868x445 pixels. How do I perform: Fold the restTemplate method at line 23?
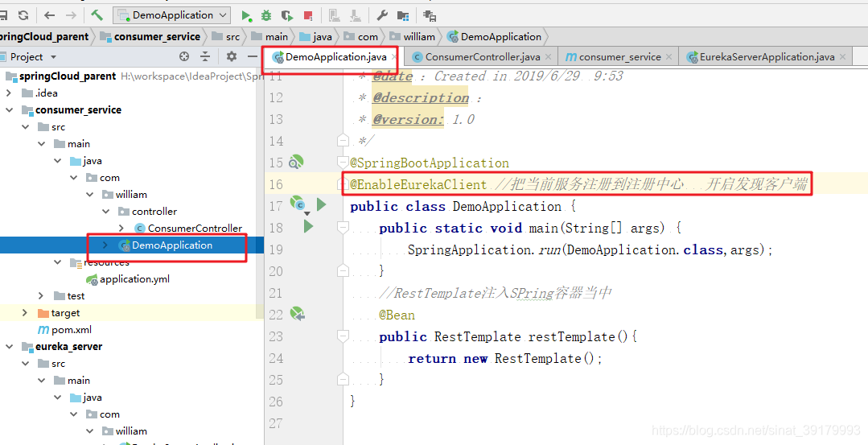[x=343, y=336]
